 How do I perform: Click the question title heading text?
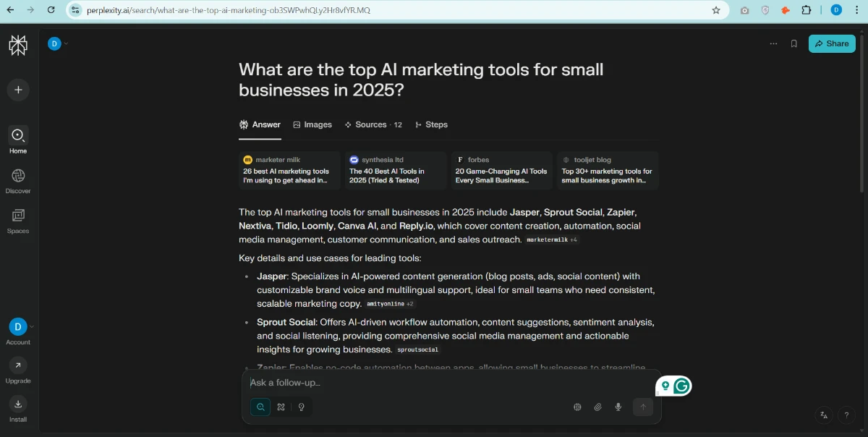421,80
